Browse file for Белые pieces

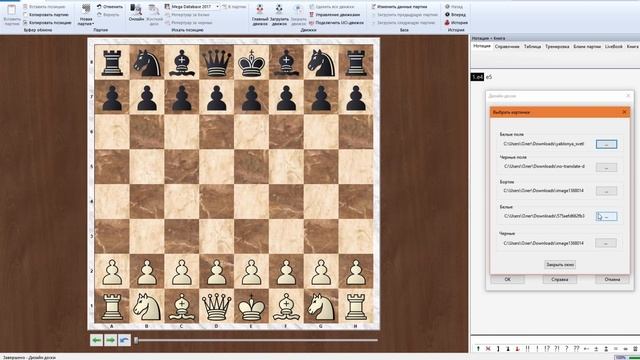[x=606, y=216]
